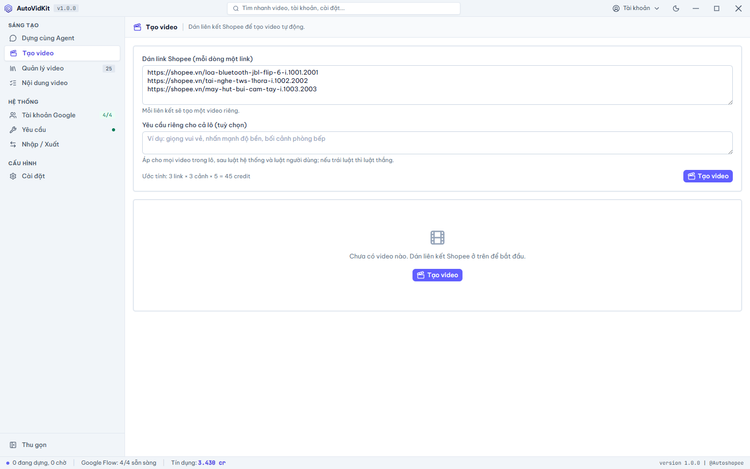Click the v1.0.0 version badge
The width and height of the screenshot is (750, 469).
(66, 8)
